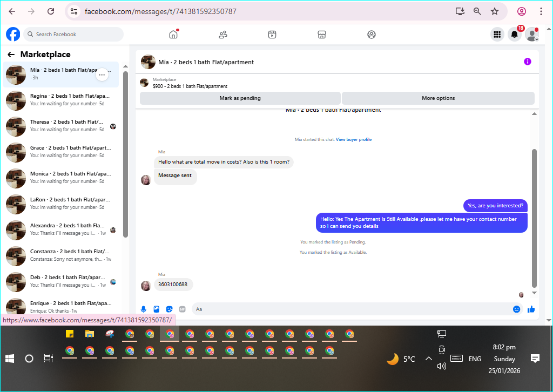Viewport: 553px width, 392px height.
Task: Click the 5°C weather widget
Action: pos(401,359)
